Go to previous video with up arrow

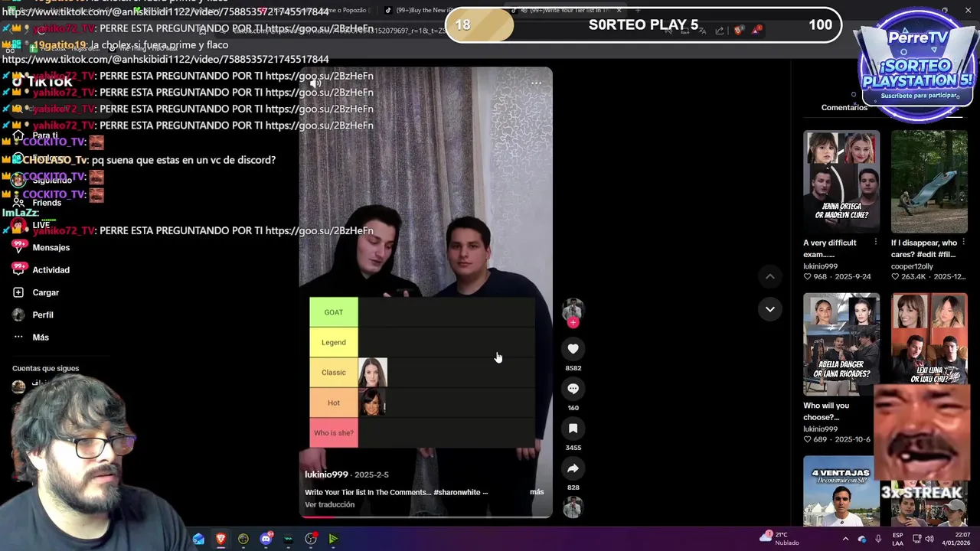(x=770, y=276)
